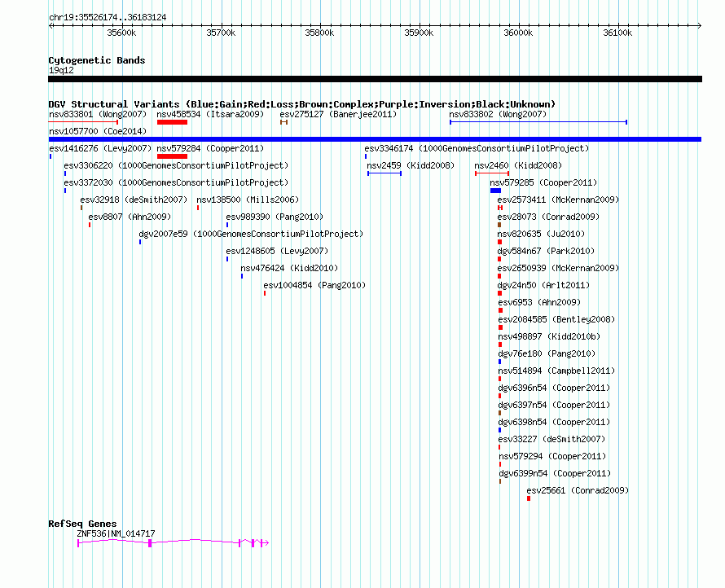Click the esv25661 red loss marker
725x588 pixels.
(529, 498)
